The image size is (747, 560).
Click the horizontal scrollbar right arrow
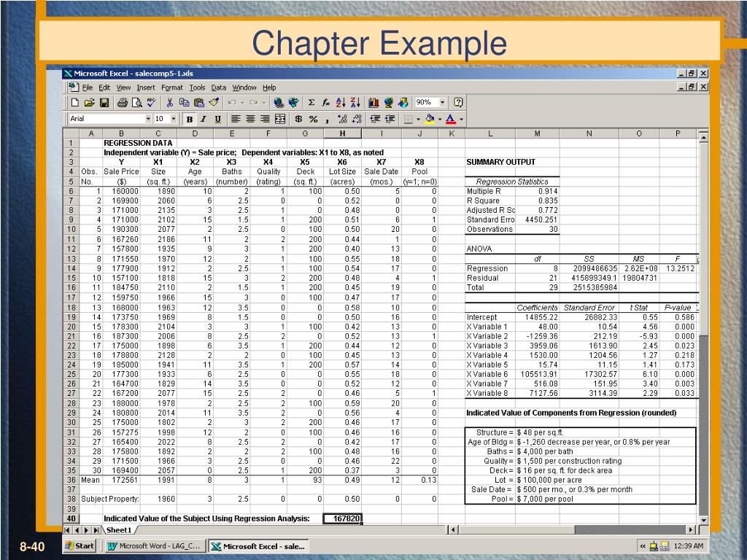(692, 529)
